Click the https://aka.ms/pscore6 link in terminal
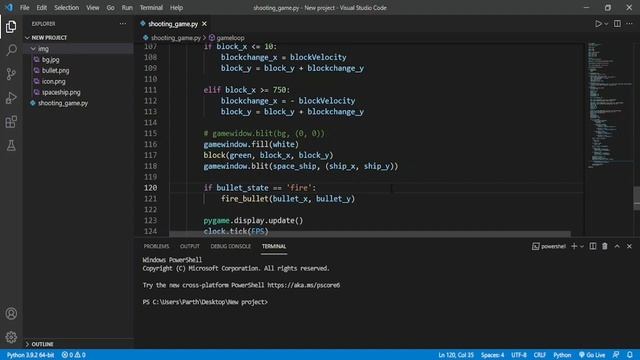 tap(303, 285)
